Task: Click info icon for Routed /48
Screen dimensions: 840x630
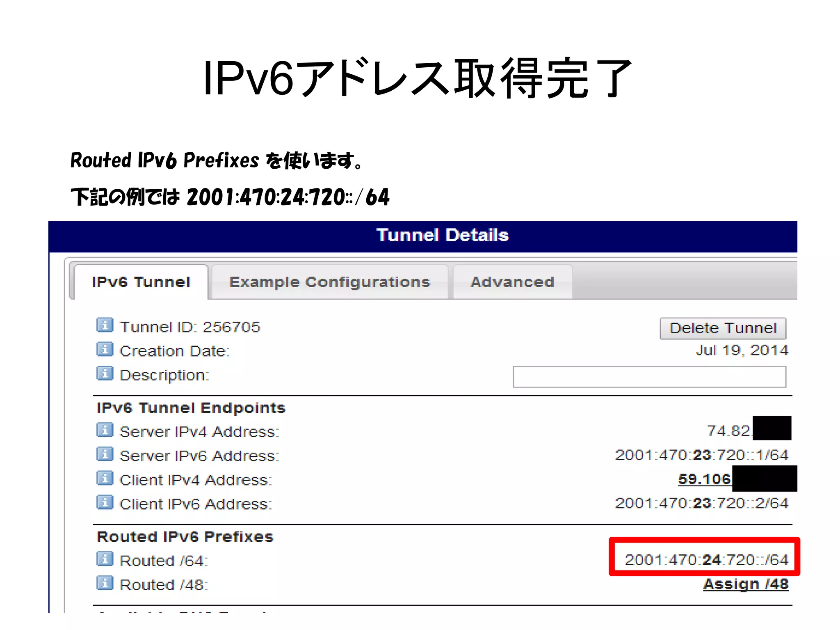Action: click(105, 583)
